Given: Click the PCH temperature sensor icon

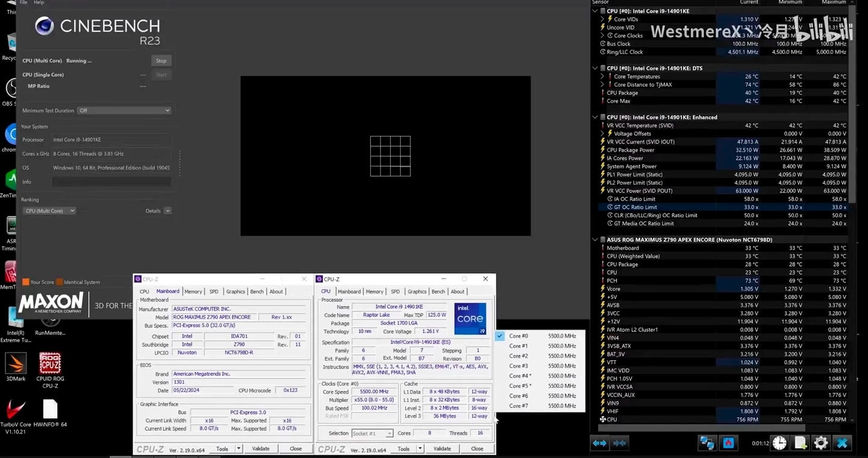Looking at the screenshot, I should coord(602,281).
